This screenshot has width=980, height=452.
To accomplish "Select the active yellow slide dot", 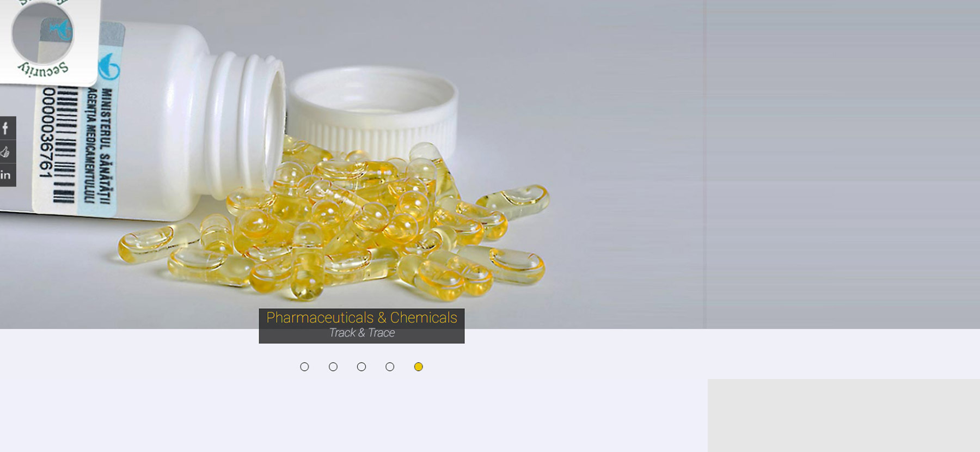I will (x=418, y=367).
